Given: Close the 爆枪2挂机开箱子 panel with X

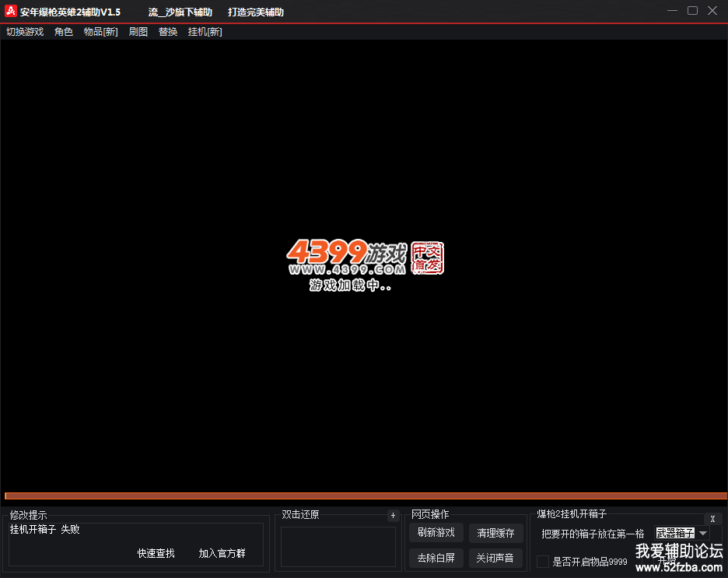Looking at the screenshot, I should (x=712, y=519).
